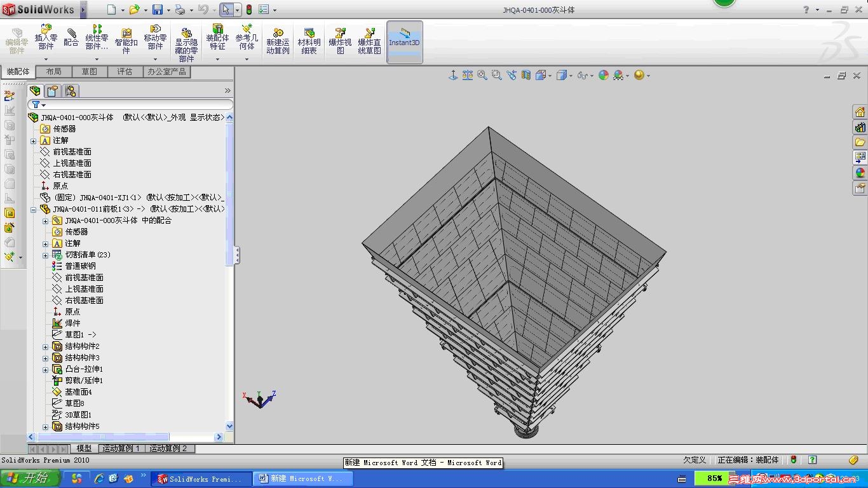Switch to the 草图 ribbon tab

[90, 72]
